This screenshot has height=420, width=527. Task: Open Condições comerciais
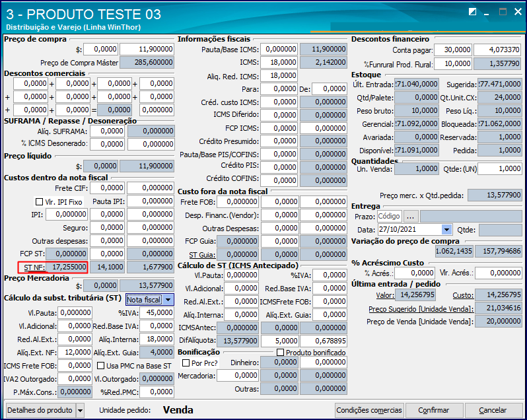coord(369,410)
